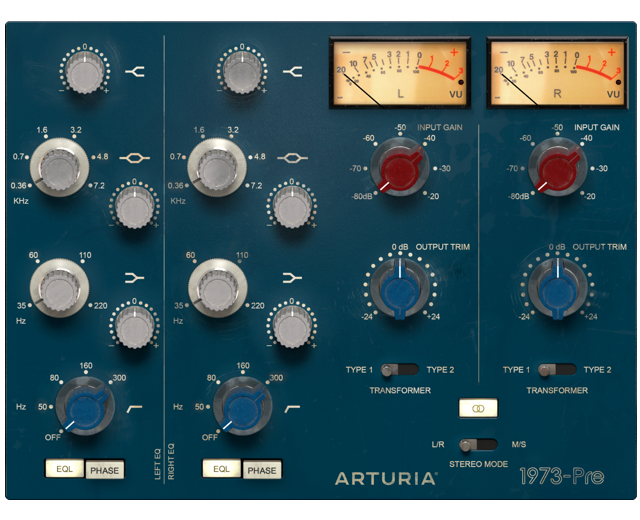640x520 pixels.
Task: Click the left EQ high-pass filter curve icon
Action: point(135,408)
